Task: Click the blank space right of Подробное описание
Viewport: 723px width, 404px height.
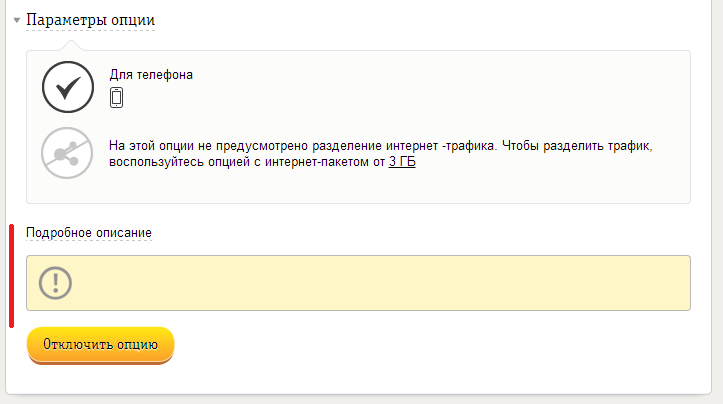Action: [415, 232]
